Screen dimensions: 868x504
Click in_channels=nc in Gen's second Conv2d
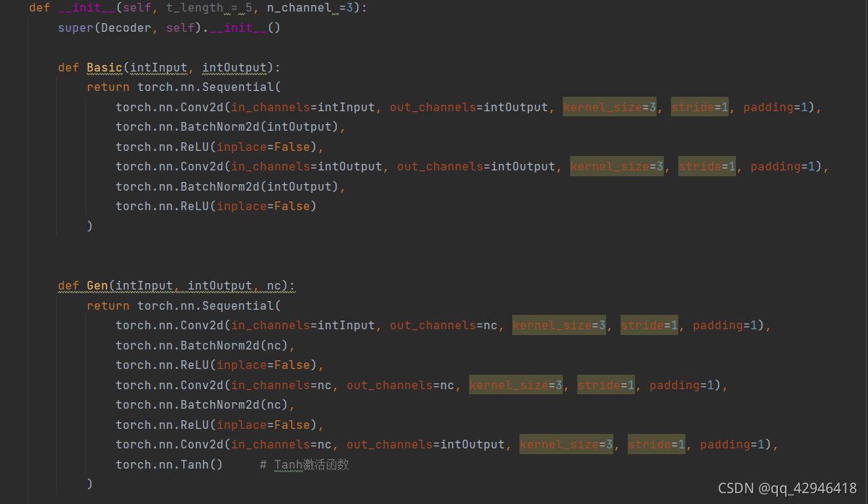click(x=281, y=385)
